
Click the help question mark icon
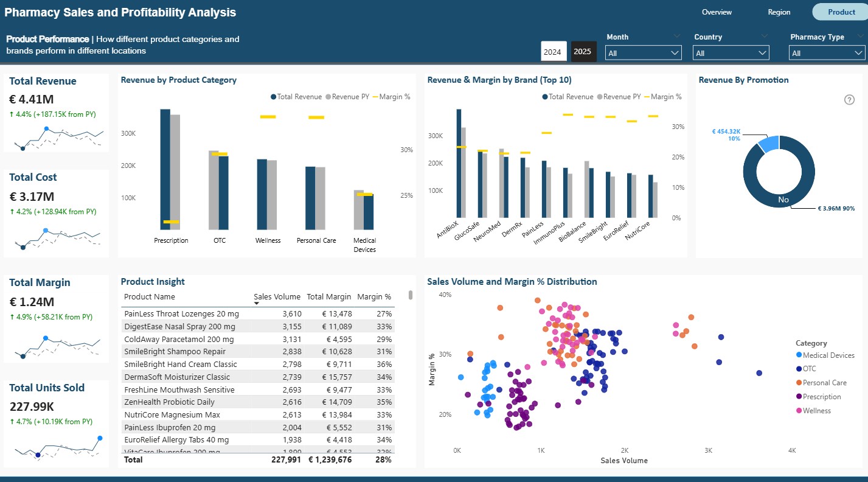pos(849,100)
